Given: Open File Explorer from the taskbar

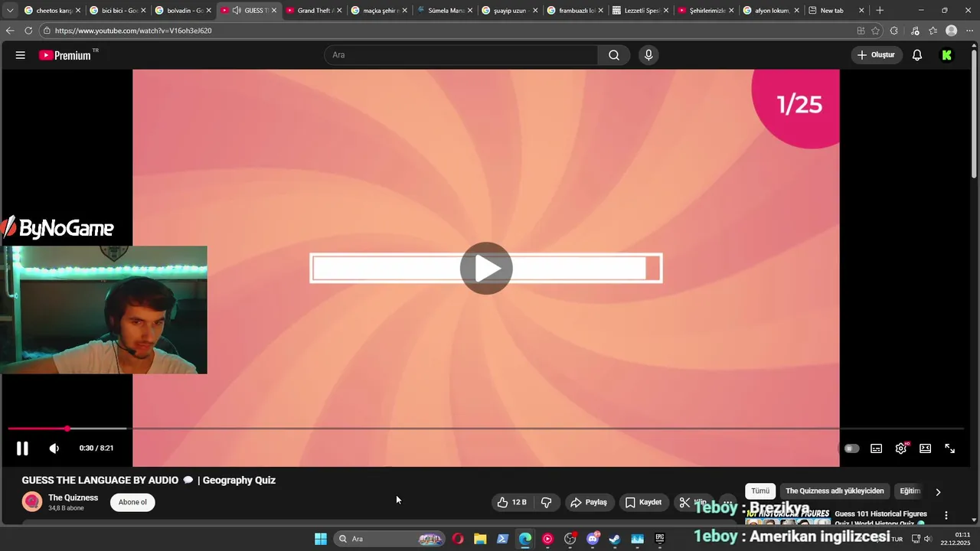Looking at the screenshot, I should pos(480,539).
